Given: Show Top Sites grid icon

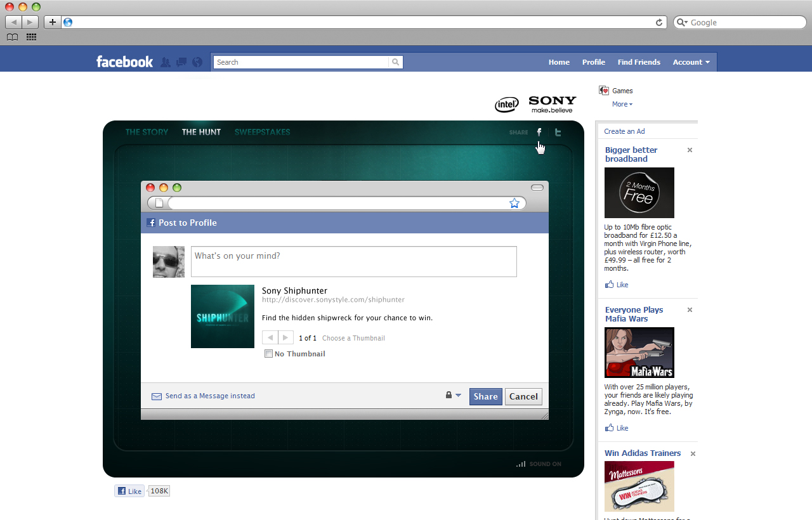Looking at the screenshot, I should (x=31, y=37).
